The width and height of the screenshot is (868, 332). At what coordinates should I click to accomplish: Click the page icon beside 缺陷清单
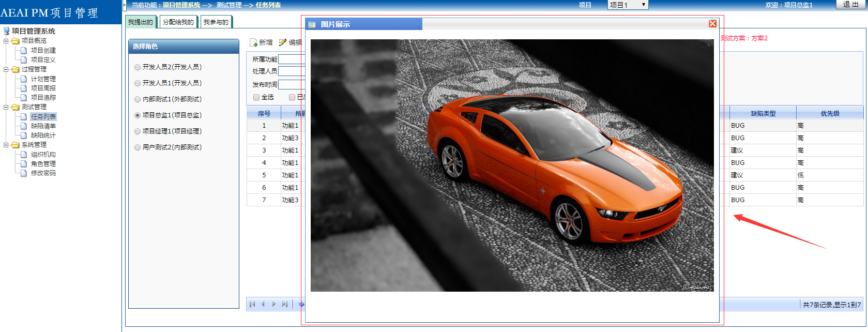pos(24,126)
